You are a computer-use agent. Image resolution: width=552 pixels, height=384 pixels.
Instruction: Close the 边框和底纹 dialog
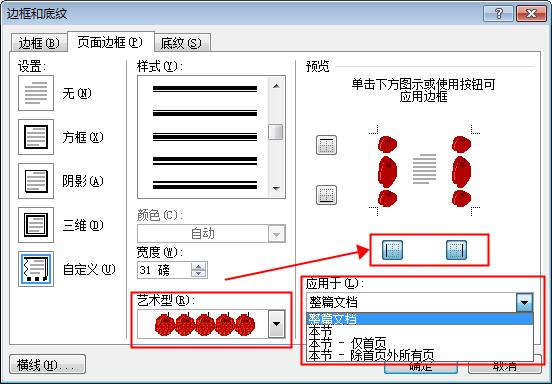[531, 14]
